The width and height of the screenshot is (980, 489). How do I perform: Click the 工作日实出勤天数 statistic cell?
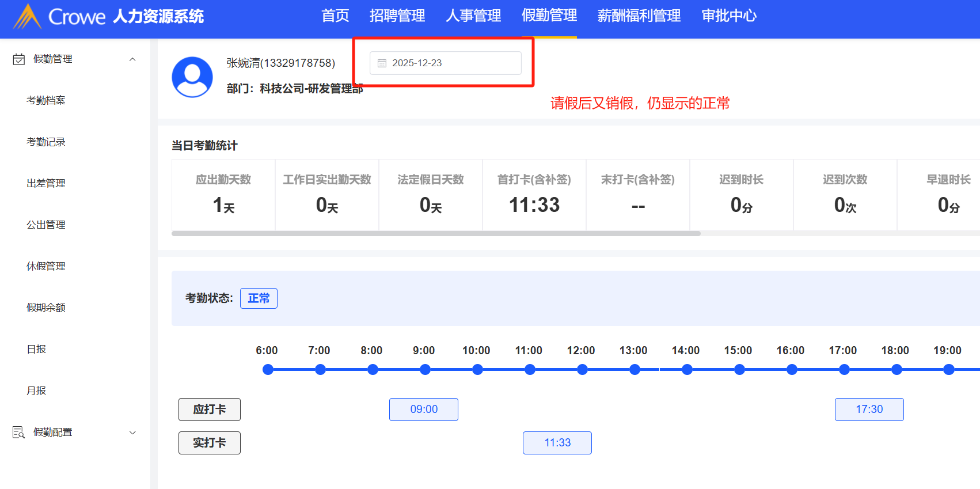pos(327,195)
